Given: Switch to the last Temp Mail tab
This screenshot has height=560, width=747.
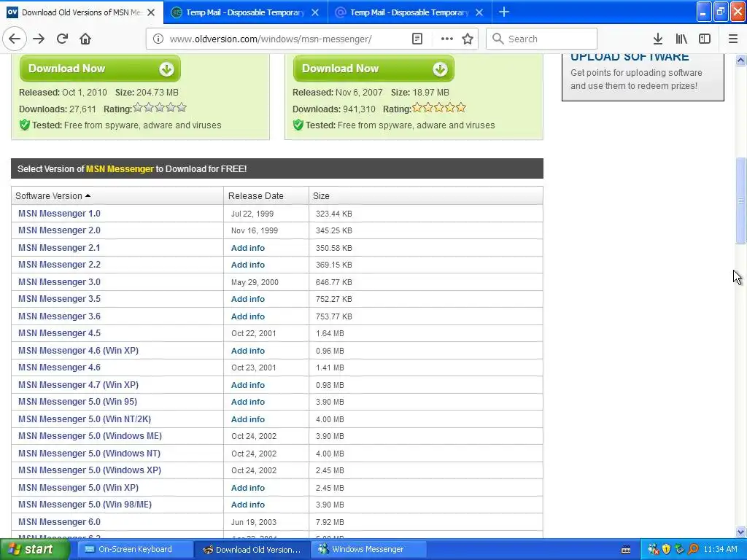Looking at the screenshot, I should 410,12.
